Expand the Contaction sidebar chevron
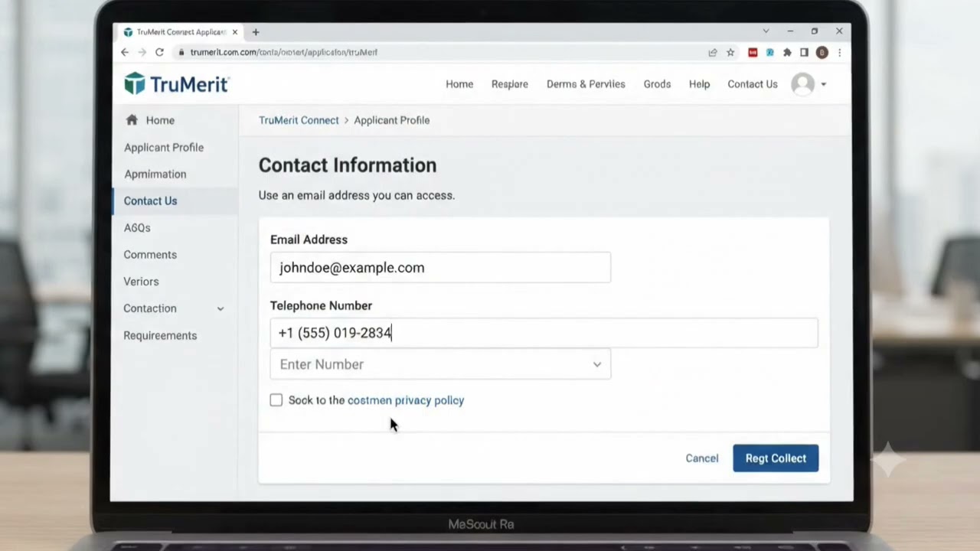Screen dimensions: 980x551 coord(220,308)
